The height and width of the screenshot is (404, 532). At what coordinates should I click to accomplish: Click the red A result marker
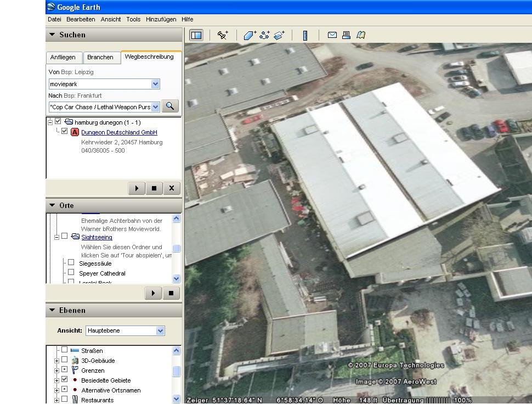(x=75, y=132)
